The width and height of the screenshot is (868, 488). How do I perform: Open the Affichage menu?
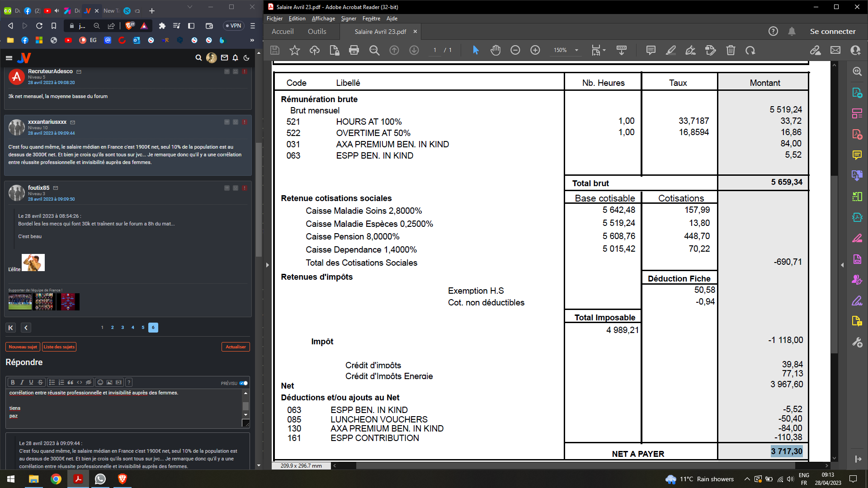pos(323,19)
